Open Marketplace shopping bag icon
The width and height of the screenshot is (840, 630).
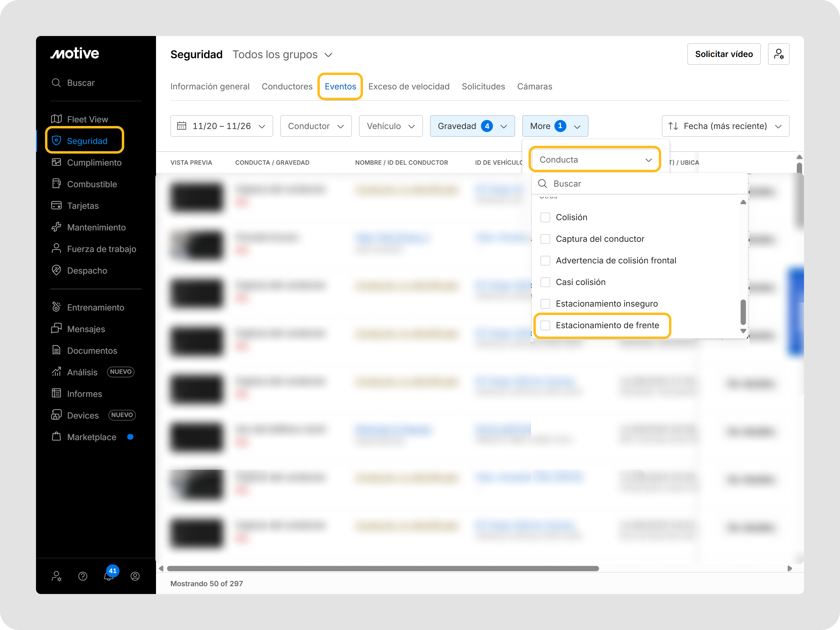[57, 437]
